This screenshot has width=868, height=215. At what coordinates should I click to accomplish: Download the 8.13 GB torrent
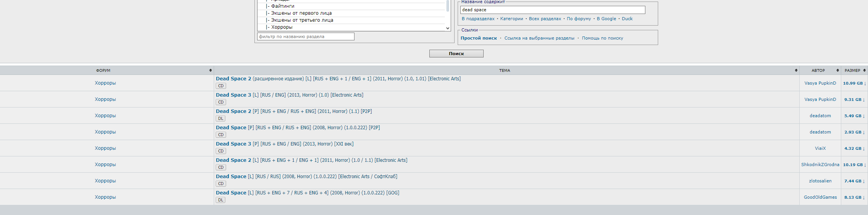tap(854, 197)
